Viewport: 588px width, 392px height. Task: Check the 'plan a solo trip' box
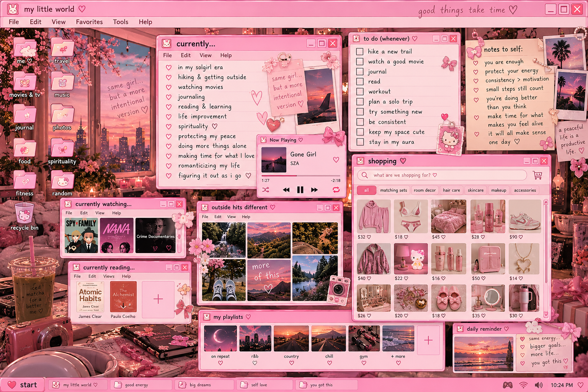tap(360, 101)
